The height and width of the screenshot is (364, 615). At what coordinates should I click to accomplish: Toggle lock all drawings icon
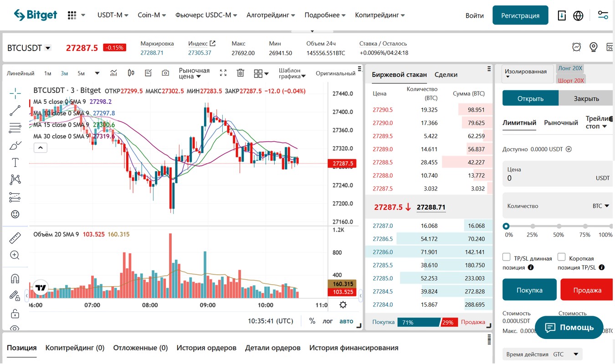[x=15, y=314]
